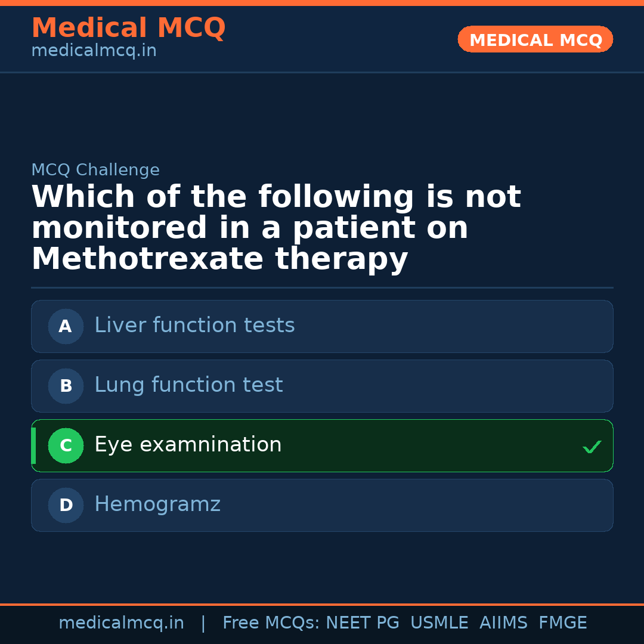Click the green C circle badge
Viewport: 644px width, 644px height.
[x=66, y=445]
